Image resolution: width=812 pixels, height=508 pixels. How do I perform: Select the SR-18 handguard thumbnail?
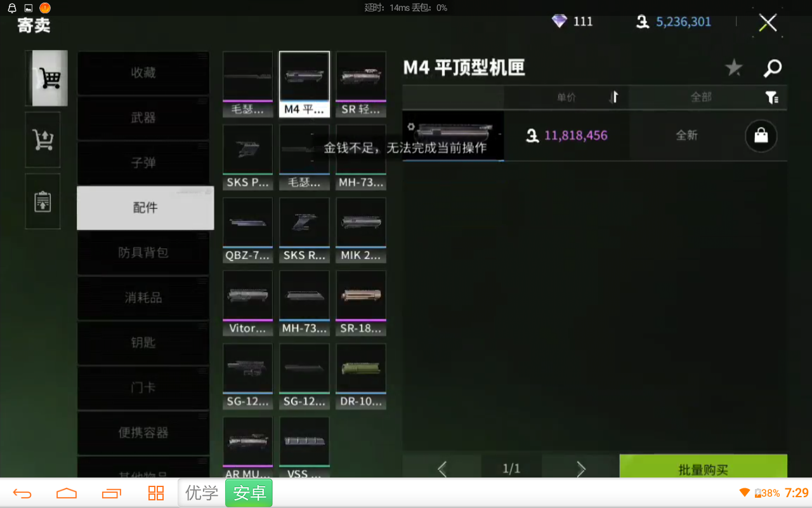[361, 302]
